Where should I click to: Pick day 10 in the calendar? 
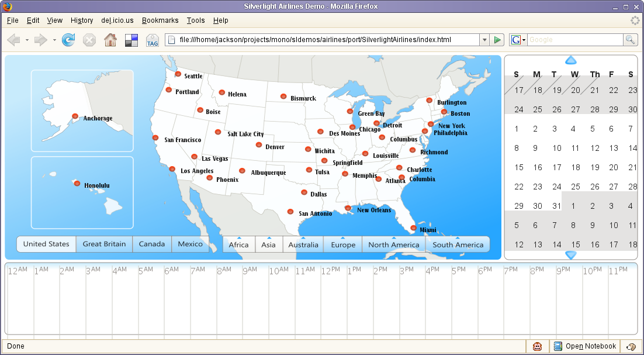pyautogui.click(x=557, y=149)
